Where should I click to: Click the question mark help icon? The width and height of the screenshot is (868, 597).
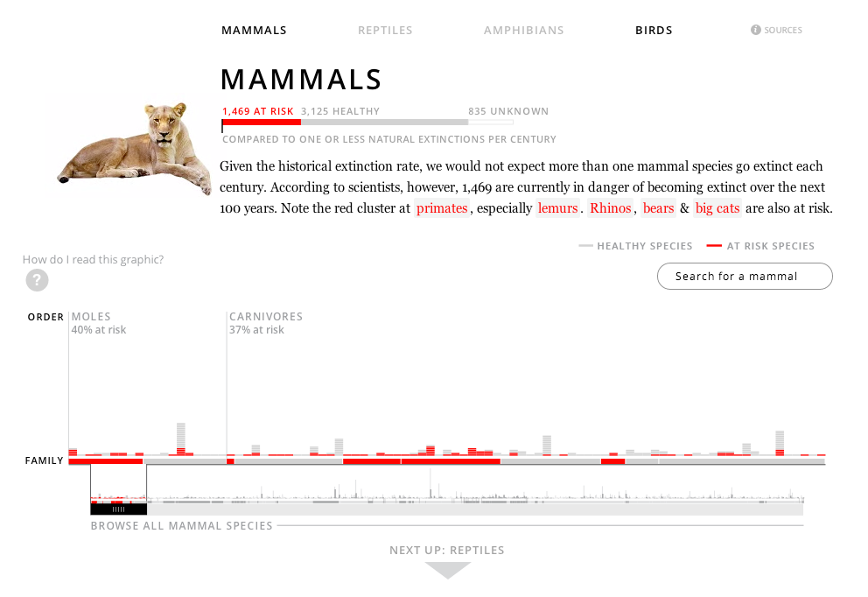click(37, 280)
